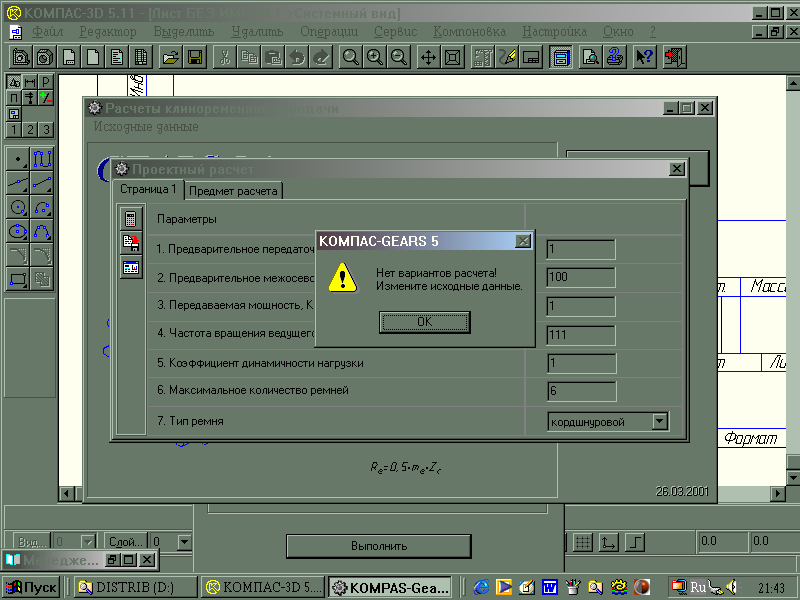Toggle the ortho mode step icon
The height and width of the screenshot is (600, 800).
click(x=636, y=542)
